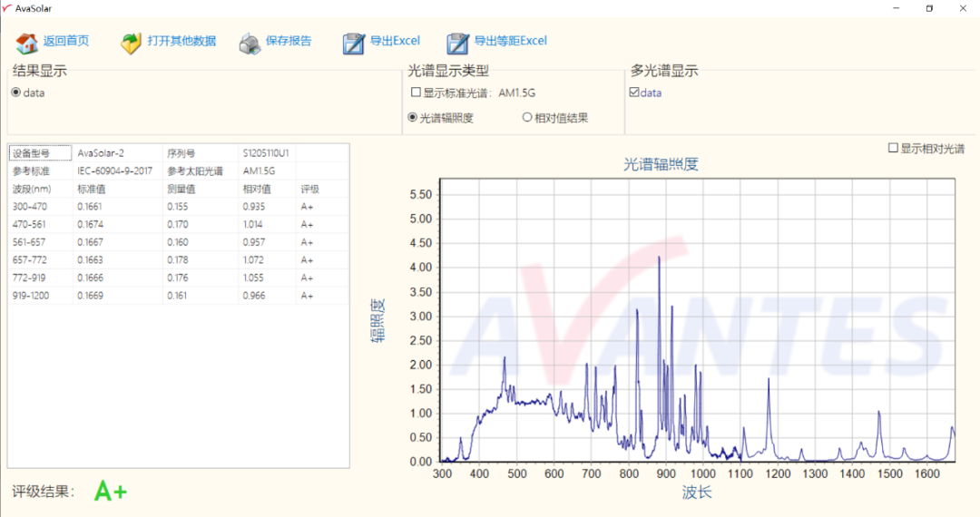This screenshot has height=517, width=980.
Task: Click the 导出等距Excel icon
Action: pos(457,43)
